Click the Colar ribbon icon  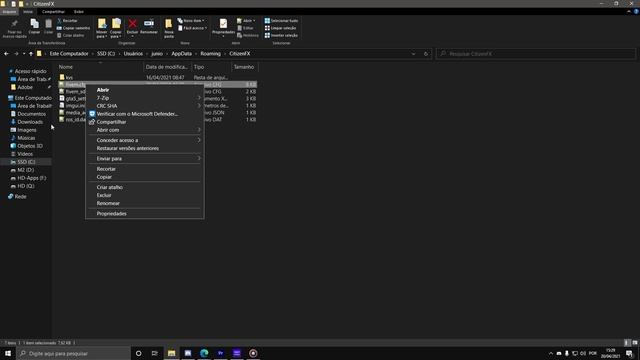[49, 26]
